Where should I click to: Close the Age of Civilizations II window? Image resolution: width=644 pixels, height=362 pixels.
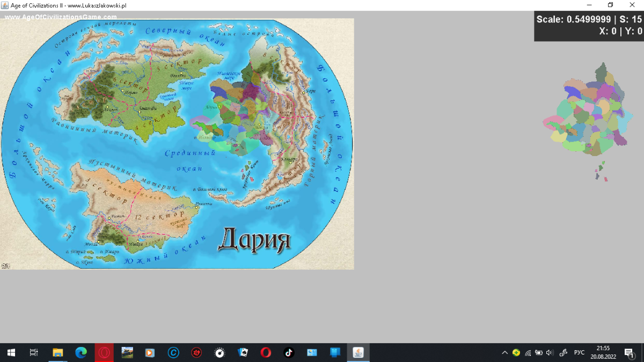point(632,5)
